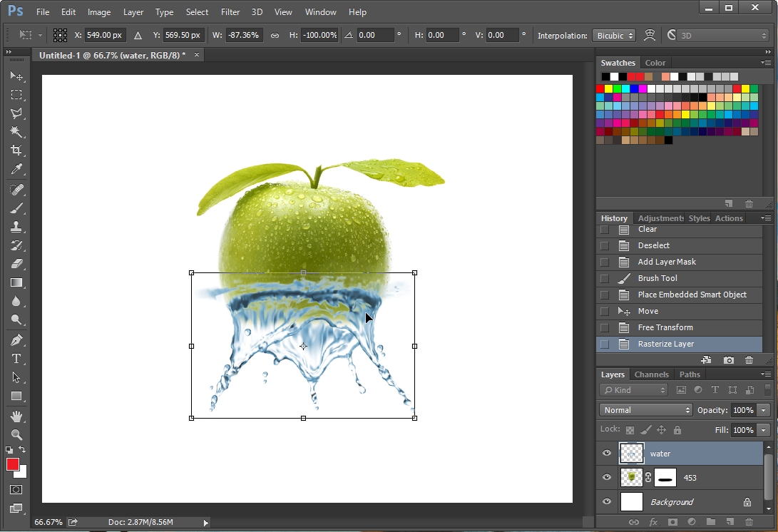This screenshot has width=778, height=532.
Task: Select the Rectangular Marquee tool
Action: click(x=16, y=94)
